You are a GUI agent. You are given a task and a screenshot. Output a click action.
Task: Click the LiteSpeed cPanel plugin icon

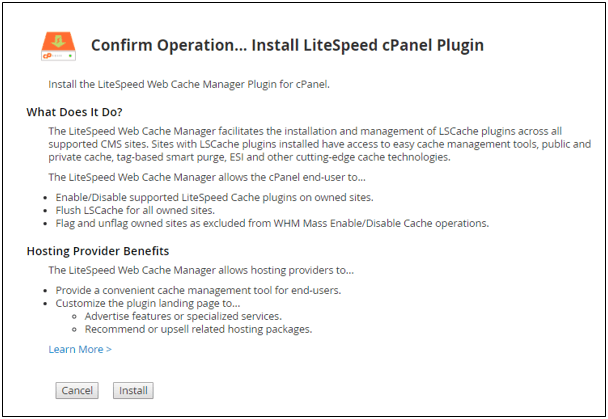coord(58,45)
